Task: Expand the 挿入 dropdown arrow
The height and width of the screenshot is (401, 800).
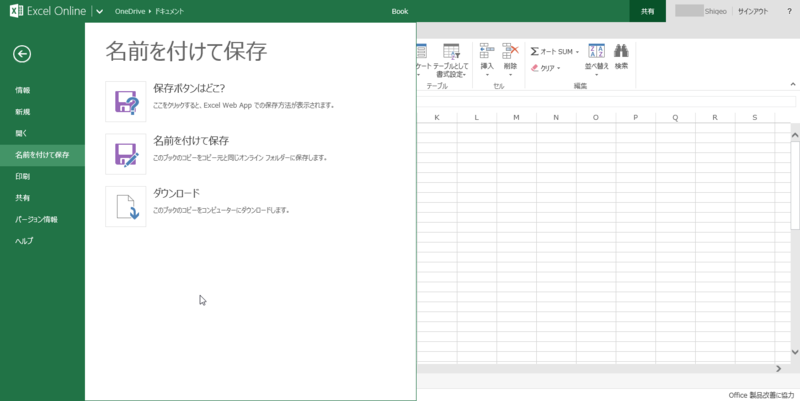Action: (x=487, y=75)
